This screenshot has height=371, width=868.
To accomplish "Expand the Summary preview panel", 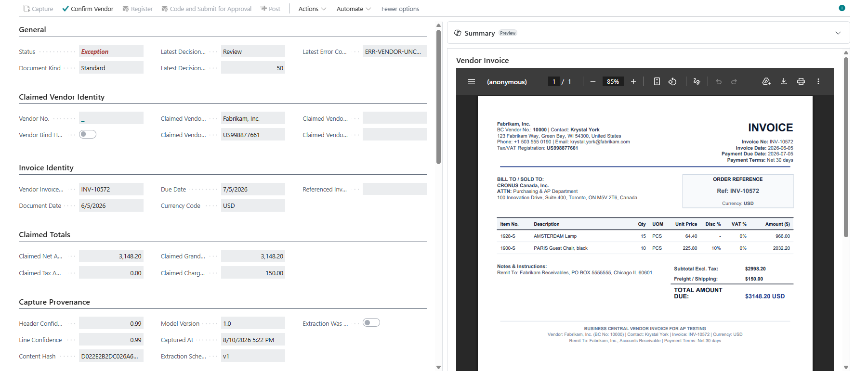I will [x=838, y=33].
